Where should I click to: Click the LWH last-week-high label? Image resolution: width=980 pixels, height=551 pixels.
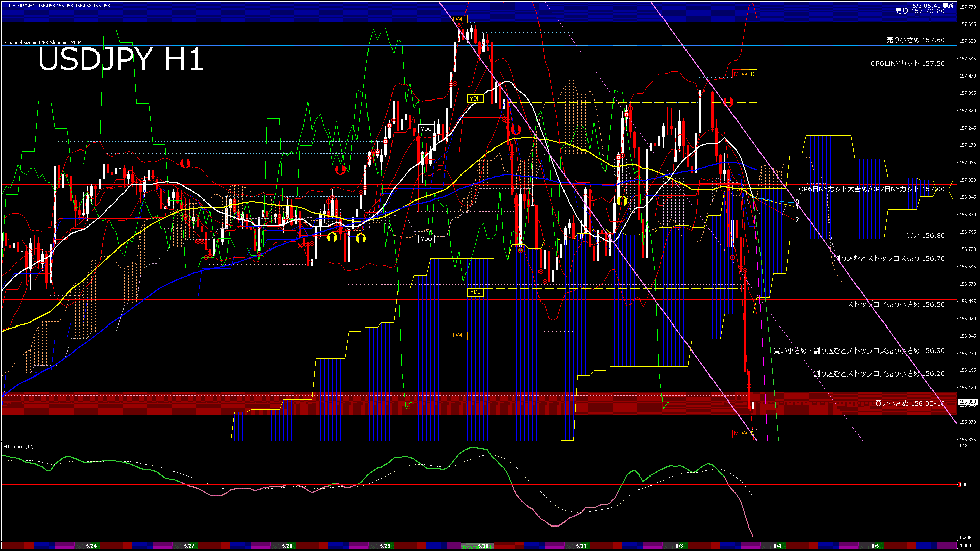(459, 19)
